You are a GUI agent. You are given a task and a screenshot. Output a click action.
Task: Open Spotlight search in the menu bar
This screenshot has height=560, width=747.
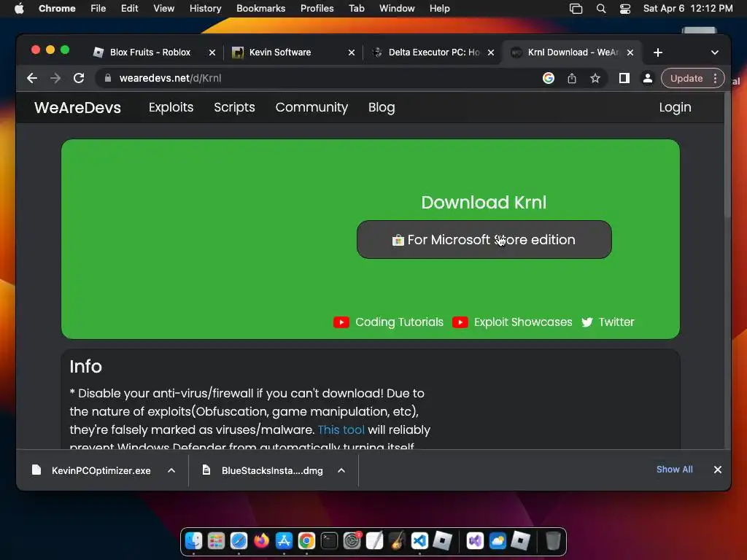[x=601, y=9]
